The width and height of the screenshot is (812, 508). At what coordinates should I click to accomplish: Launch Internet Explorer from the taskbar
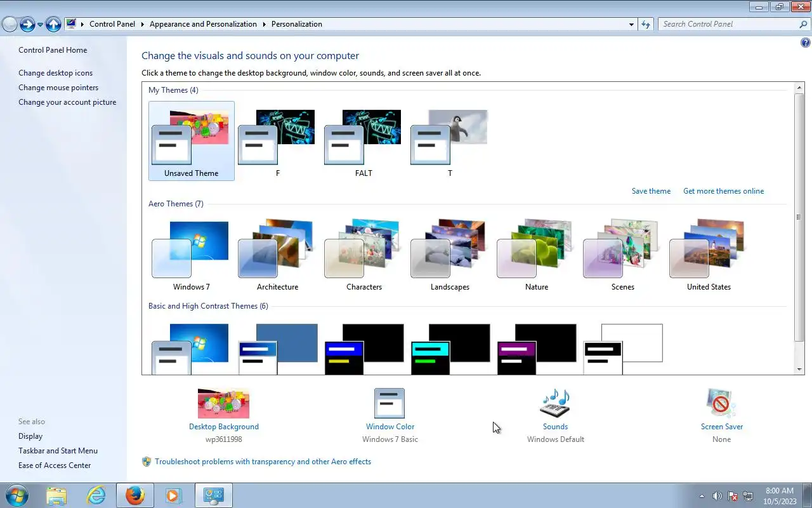pyautogui.click(x=96, y=495)
